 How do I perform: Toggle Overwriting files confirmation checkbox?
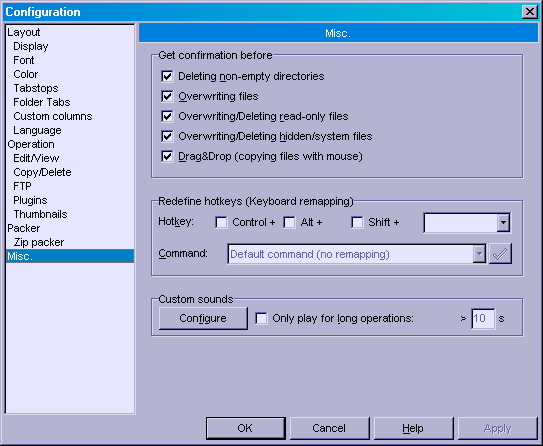click(167, 96)
